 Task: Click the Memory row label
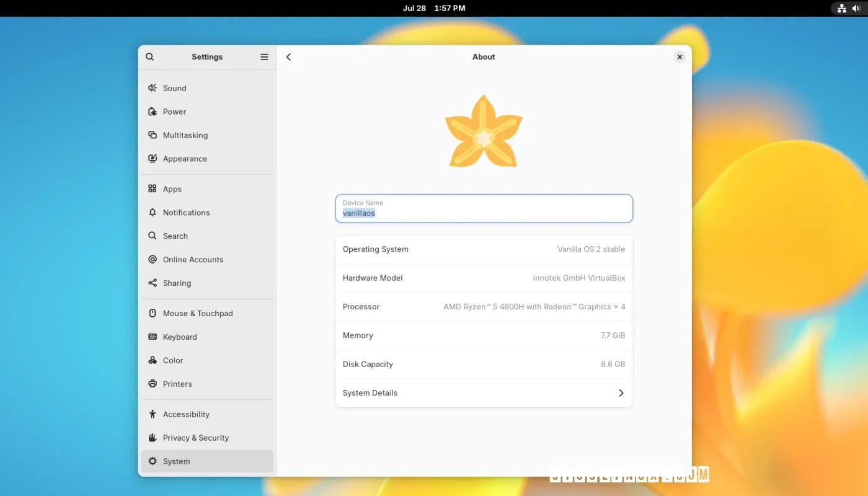pyautogui.click(x=358, y=335)
